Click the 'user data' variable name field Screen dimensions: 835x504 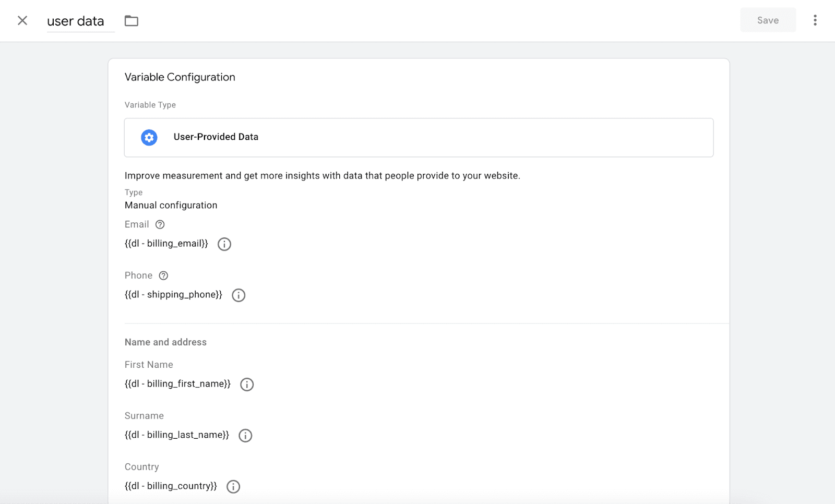pyautogui.click(x=75, y=21)
